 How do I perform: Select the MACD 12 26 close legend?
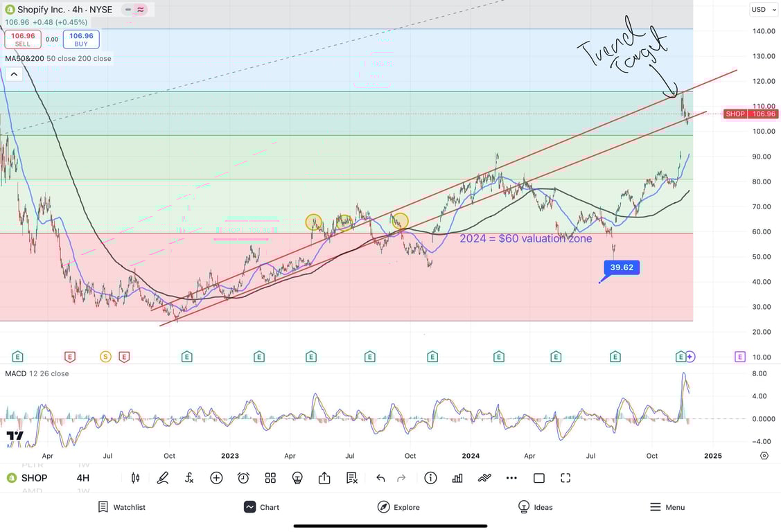pos(37,374)
